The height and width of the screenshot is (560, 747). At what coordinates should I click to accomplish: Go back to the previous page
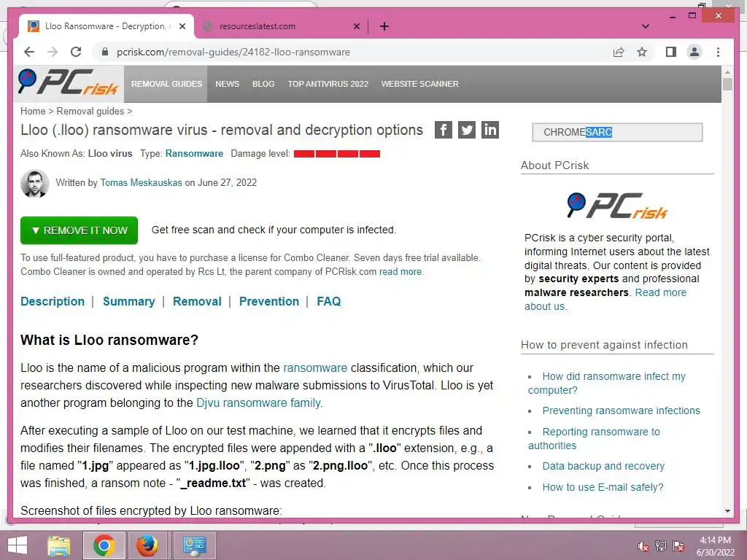pyautogui.click(x=29, y=52)
